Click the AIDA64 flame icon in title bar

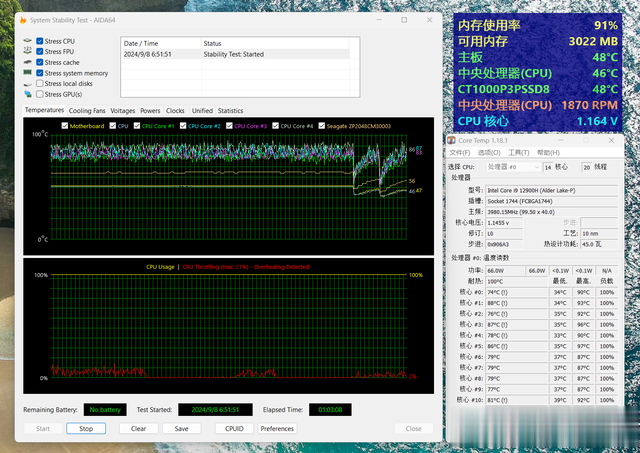(x=23, y=20)
